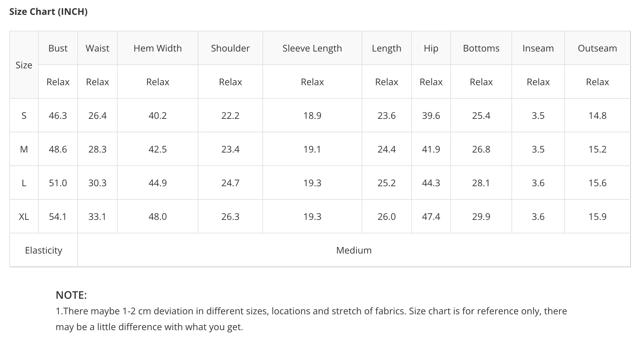Select the Inseam column header
This screenshot has width=644, height=344.
pyautogui.click(x=538, y=48)
